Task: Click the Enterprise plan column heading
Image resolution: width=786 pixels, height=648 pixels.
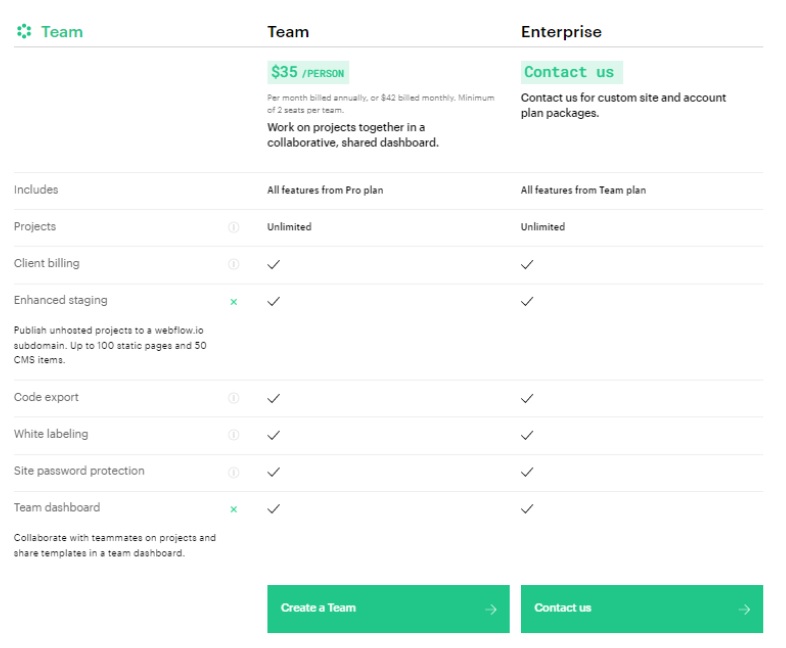Action: point(561,32)
